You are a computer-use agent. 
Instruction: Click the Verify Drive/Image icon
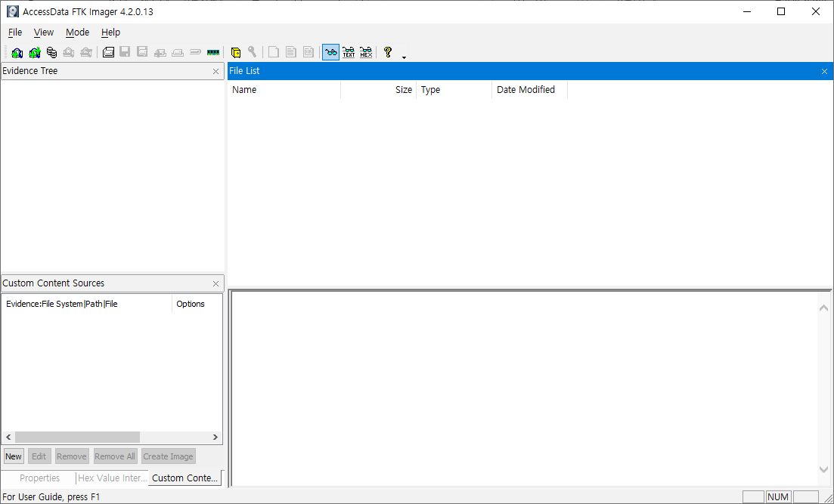click(x=195, y=52)
